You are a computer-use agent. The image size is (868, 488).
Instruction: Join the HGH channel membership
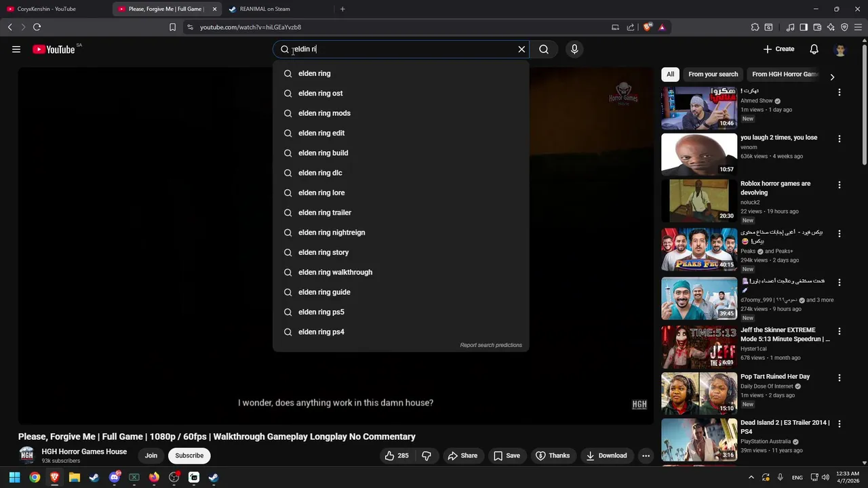click(151, 455)
